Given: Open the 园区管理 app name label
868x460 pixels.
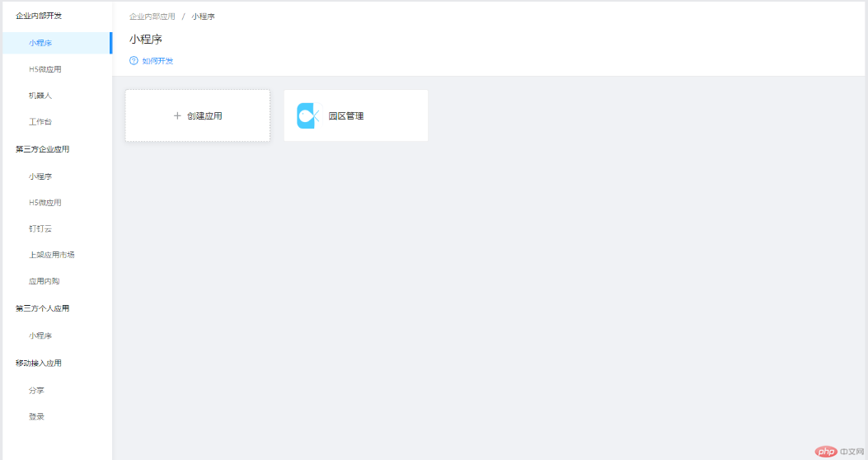Looking at the screenshot, I should click(346, 116).
